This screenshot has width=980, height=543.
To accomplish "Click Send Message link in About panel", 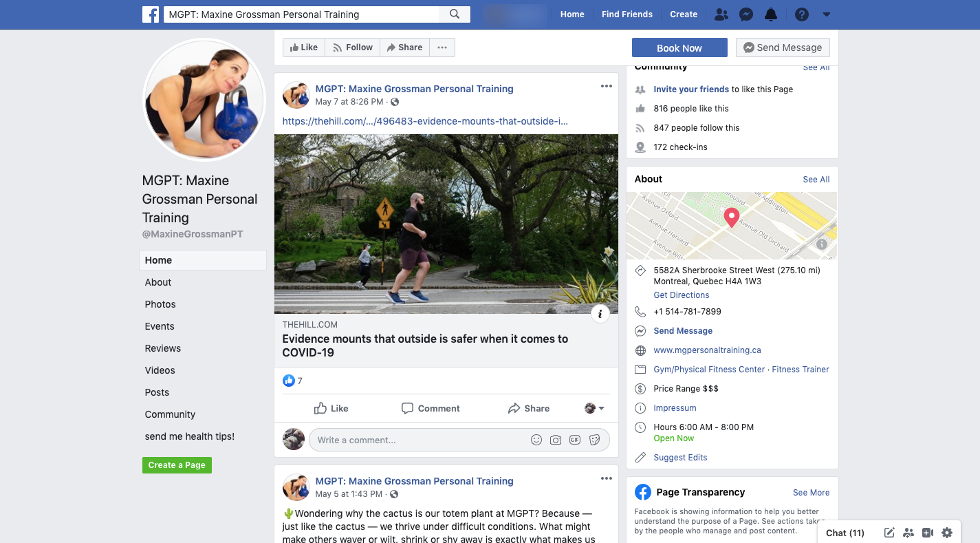I will tap(683, 331).
